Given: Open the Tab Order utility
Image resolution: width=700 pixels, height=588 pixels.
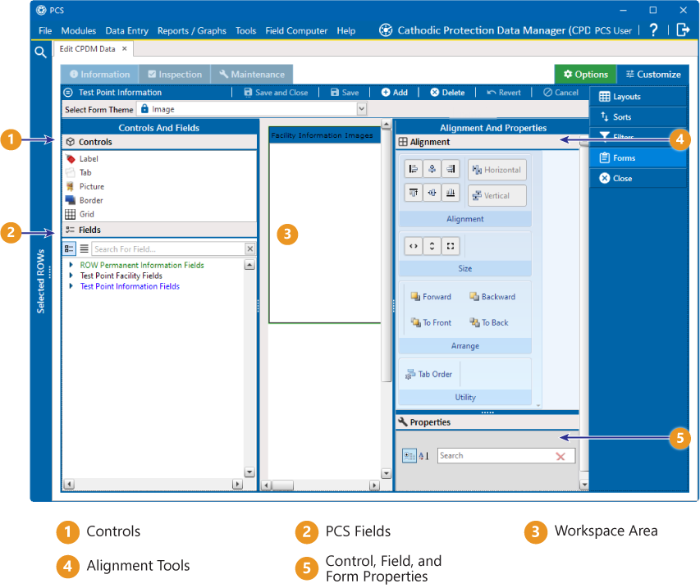Looking at the screenshot, I should [x=429, y=375].
